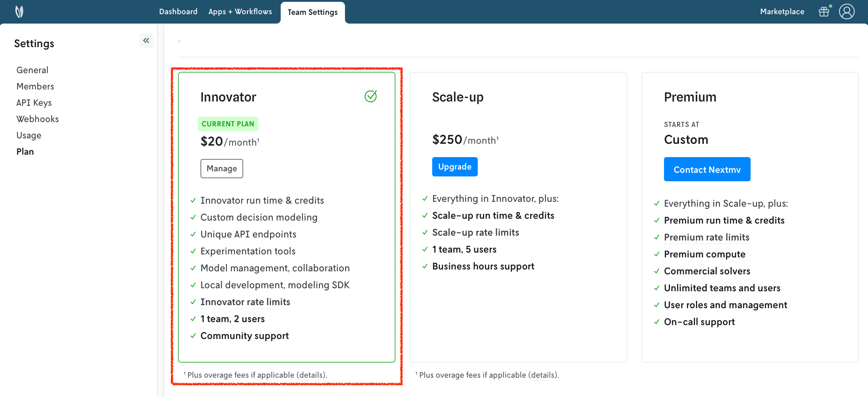Open the gift rewards icon
The height and width of the screenshot is (397, 868).
tap(824, 12)
